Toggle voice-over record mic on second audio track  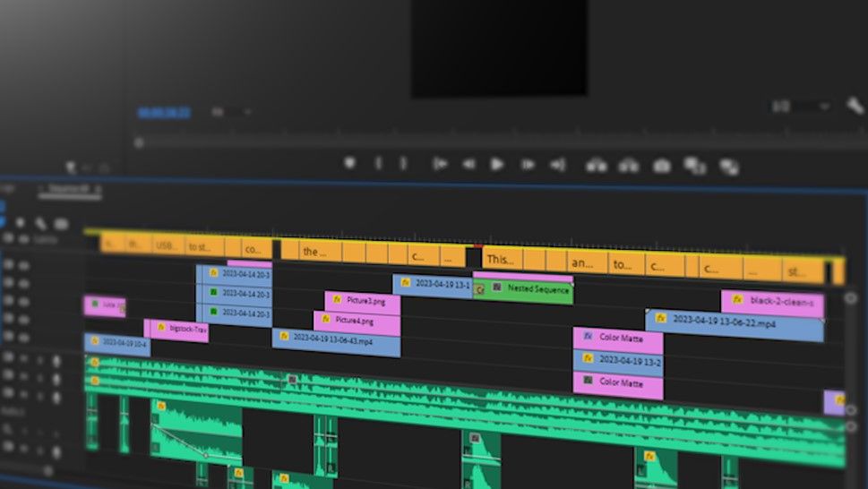click(56, 380)
